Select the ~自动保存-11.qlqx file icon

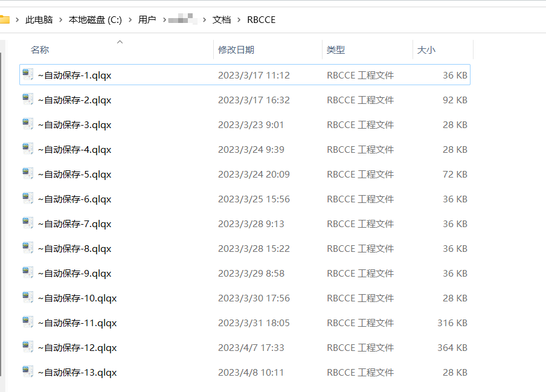(27, 323)
